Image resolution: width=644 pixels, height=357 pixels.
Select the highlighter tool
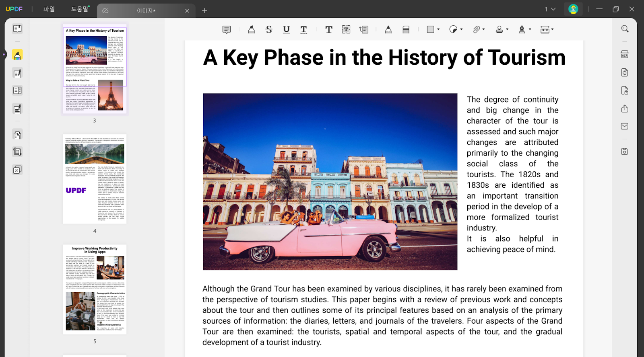point(251,29)
